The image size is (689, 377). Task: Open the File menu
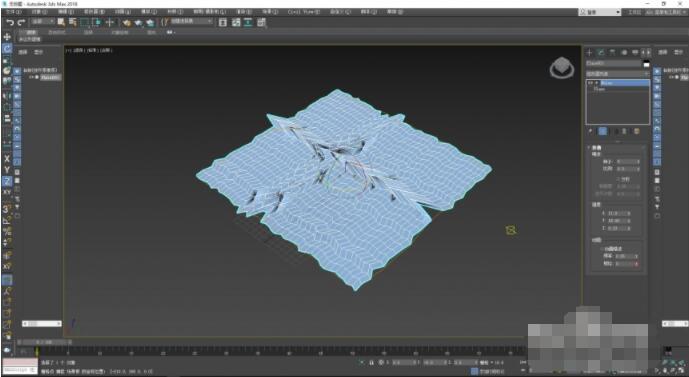[12, 12]
